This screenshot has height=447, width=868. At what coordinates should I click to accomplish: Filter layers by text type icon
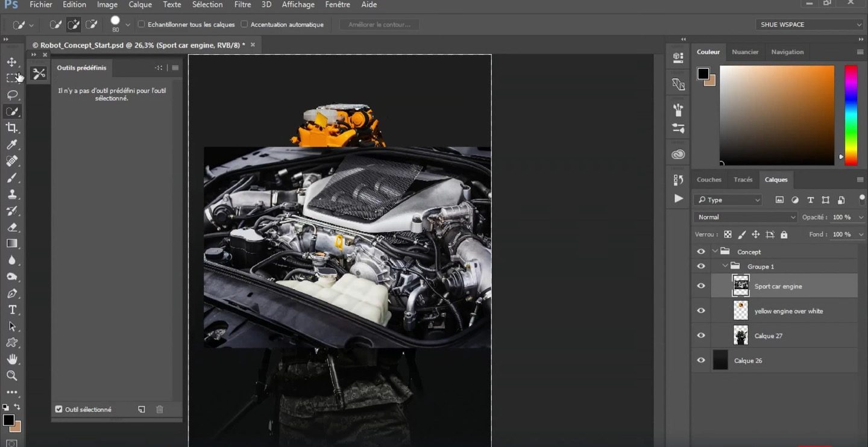click(810, 200)
